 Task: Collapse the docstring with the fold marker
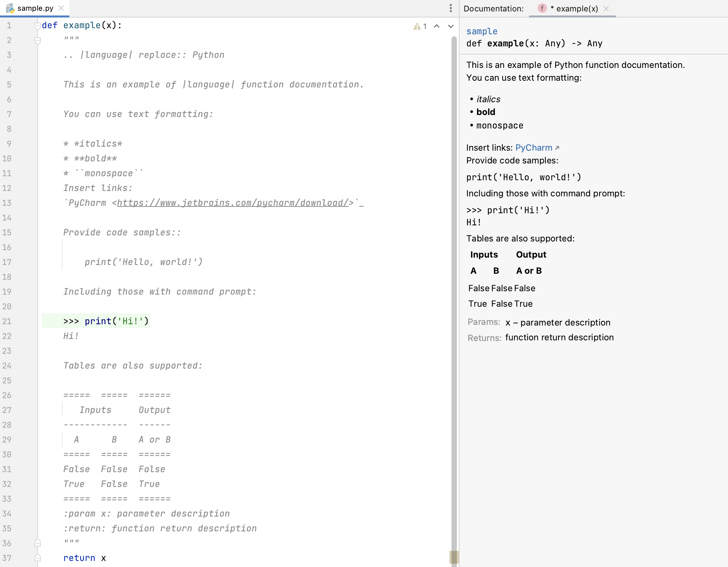38,40
